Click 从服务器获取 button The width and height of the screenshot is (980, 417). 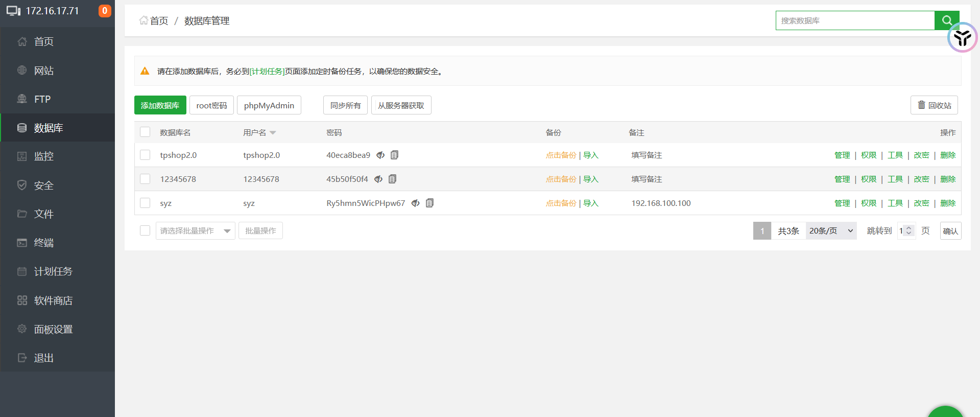pos(401,105)
